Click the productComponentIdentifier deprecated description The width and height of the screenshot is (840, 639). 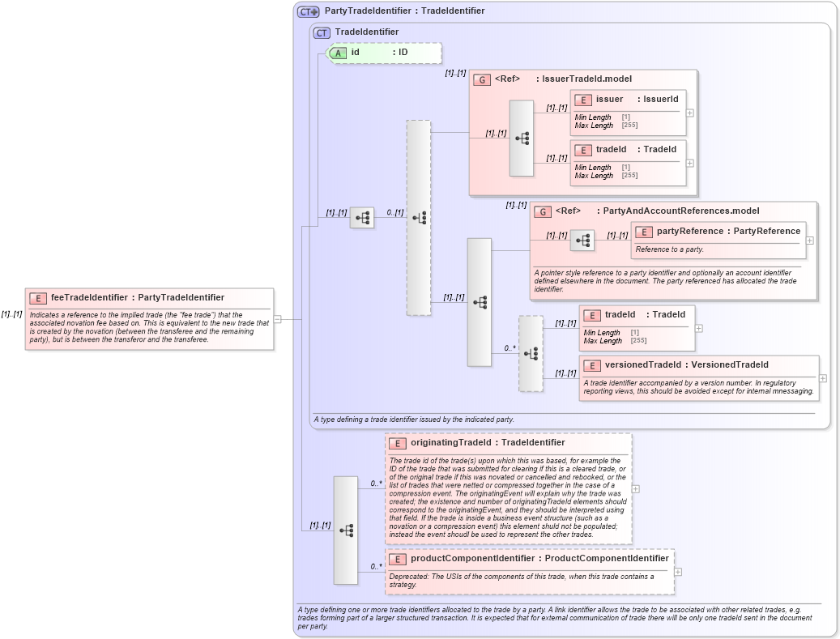(x=522, y=581)
